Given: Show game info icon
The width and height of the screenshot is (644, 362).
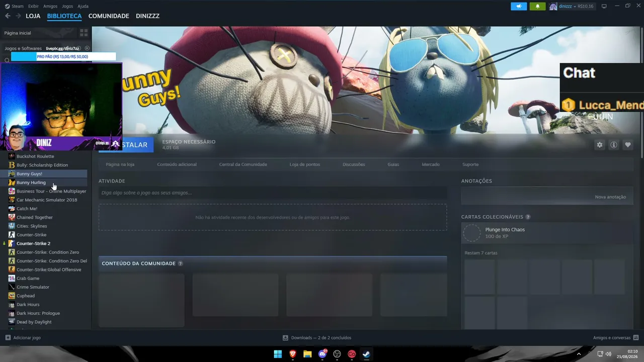Looking at the screenshot, I should [614, 145].
